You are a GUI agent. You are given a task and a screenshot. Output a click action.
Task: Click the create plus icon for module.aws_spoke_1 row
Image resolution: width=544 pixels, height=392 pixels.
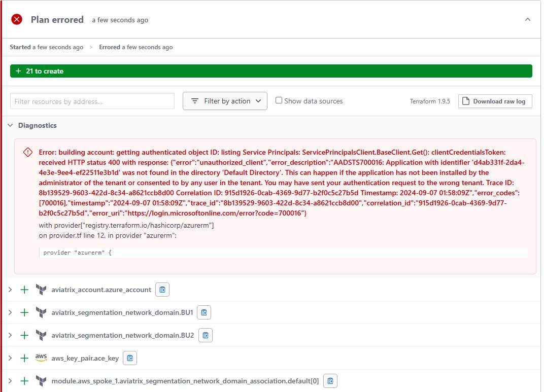[x=24, y=381]
